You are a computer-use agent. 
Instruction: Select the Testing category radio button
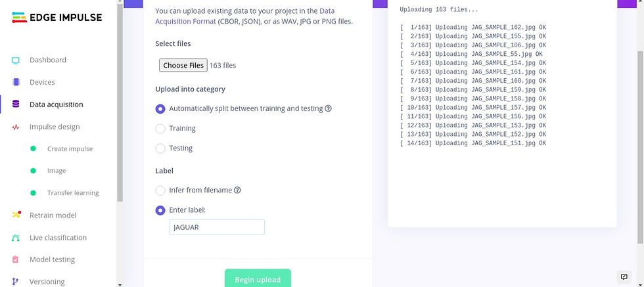pos(160,148)
